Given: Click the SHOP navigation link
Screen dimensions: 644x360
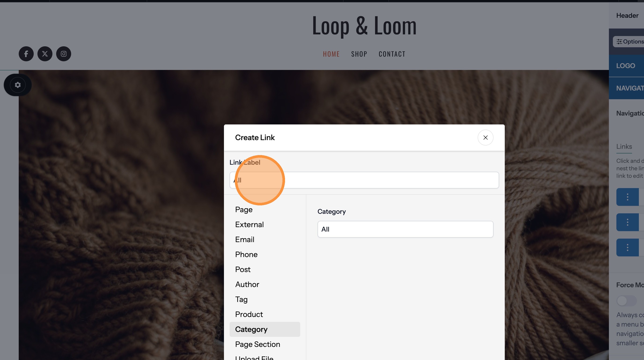Looking at the screenshot, I should (359, 54).
